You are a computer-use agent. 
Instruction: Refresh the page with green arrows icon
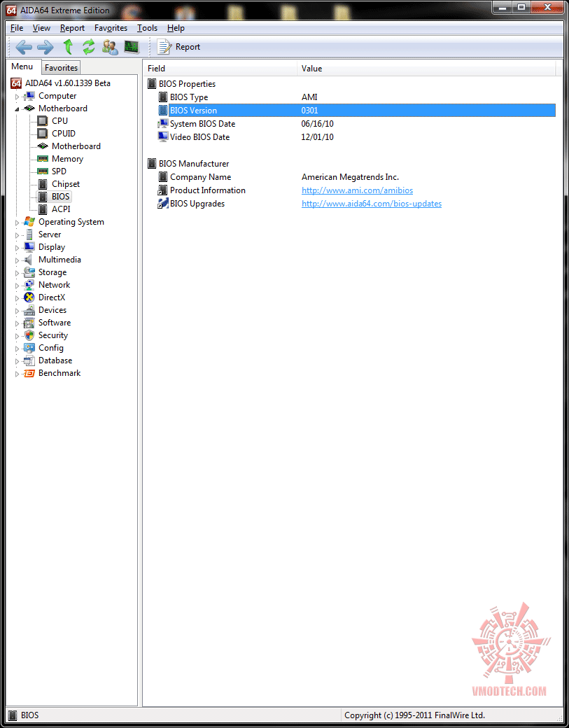[89, 47]
